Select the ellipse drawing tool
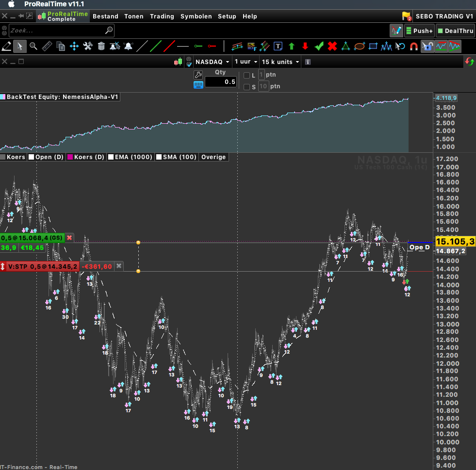Screen dimensions: 476x470 360,47
